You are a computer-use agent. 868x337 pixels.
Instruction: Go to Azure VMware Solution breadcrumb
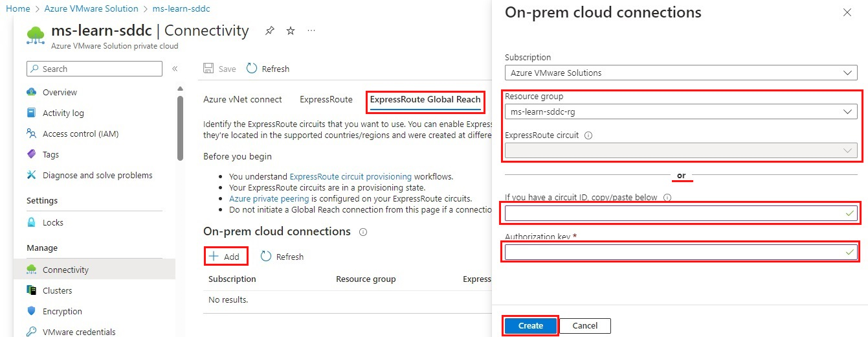tap(91, 8)
